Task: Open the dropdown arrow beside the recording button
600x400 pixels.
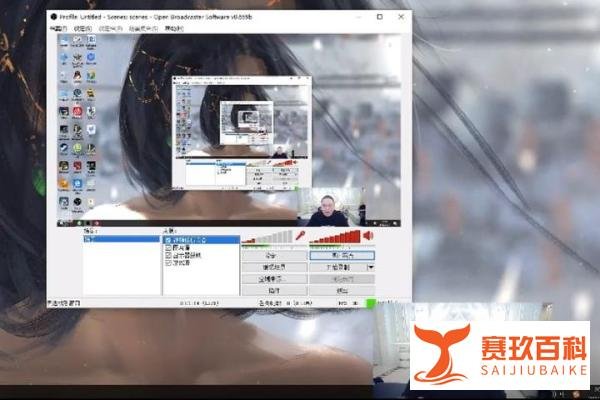Action: (370, 267)
